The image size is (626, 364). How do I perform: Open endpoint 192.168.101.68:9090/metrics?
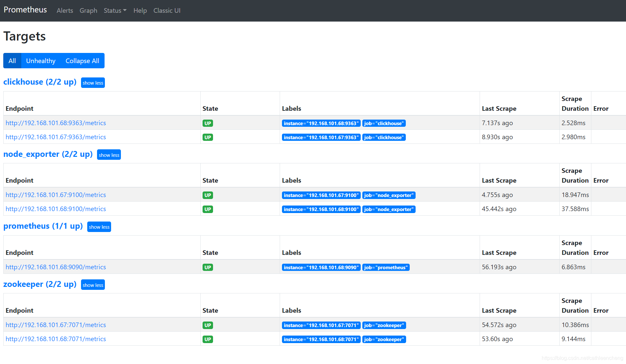tap(56, 267)
